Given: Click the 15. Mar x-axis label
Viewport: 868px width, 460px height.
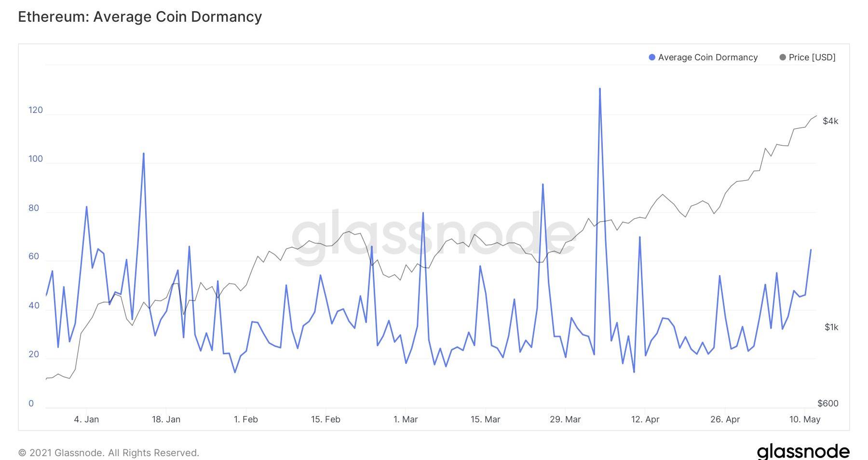Looking at the screenshot, I should pos(485,419).
